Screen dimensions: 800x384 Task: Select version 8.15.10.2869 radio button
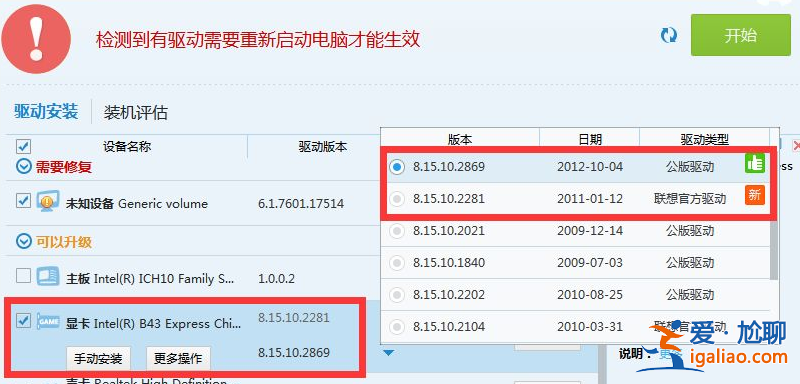pos(397,167)
